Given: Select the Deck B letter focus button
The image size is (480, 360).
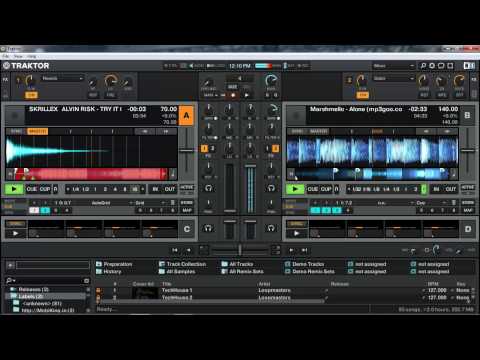Looking at the screenshot, I should tap(467, 115).
